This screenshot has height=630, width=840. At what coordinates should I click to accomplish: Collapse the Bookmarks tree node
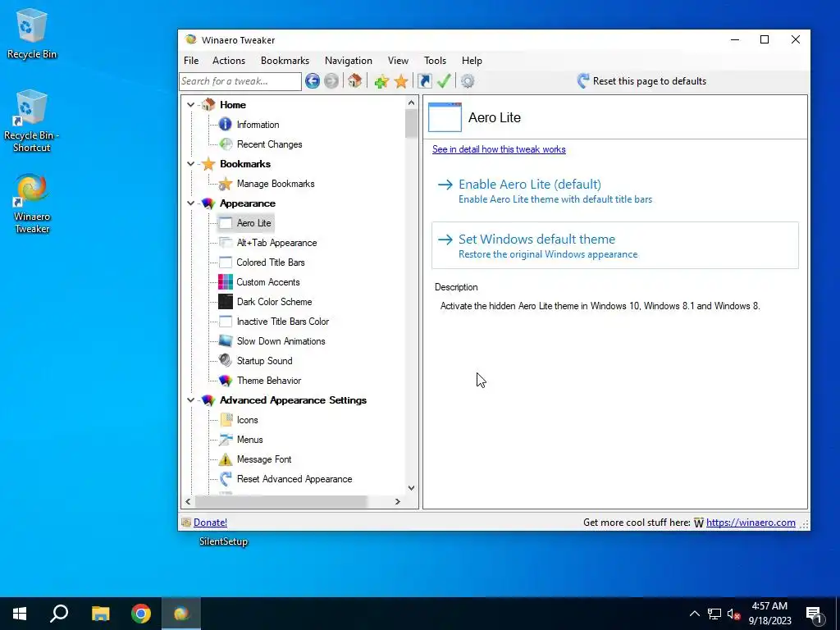(x=190, y=164)
